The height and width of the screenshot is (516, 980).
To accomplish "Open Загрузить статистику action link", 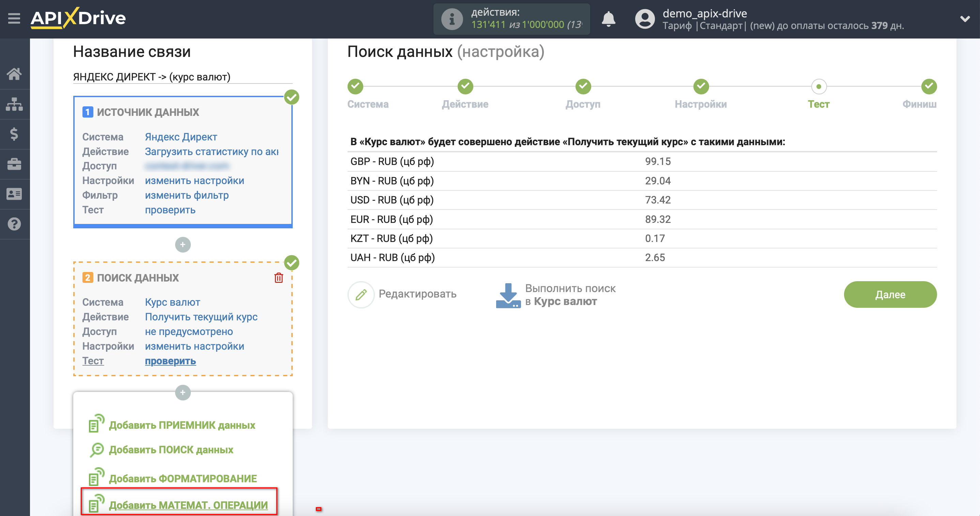I will coord(212,152).
